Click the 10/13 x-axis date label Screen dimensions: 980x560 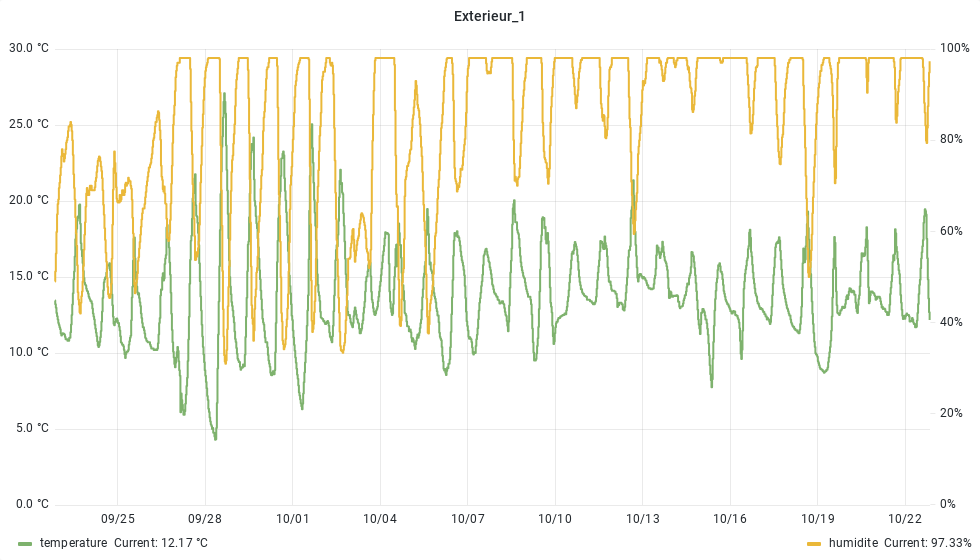pos(642,519)
